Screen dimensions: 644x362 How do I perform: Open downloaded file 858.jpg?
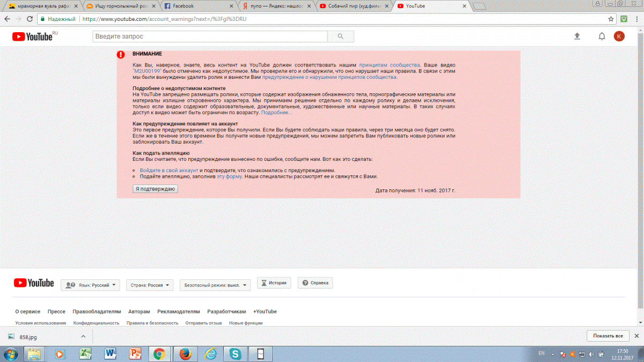pos(28,337)
